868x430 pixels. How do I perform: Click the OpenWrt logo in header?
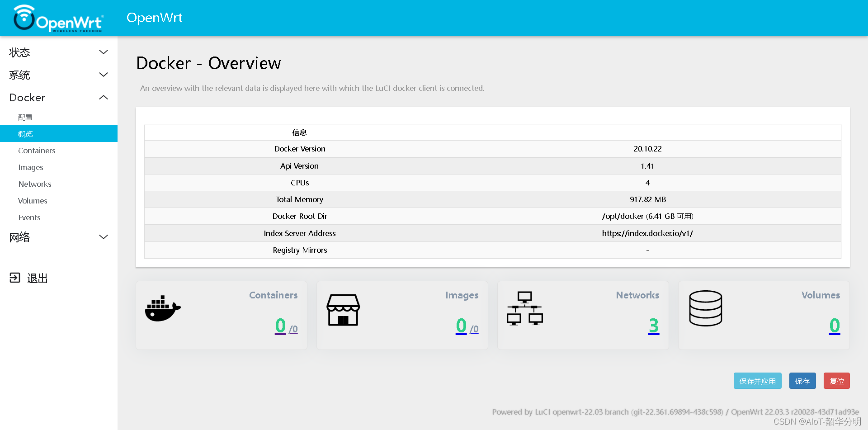58,18
